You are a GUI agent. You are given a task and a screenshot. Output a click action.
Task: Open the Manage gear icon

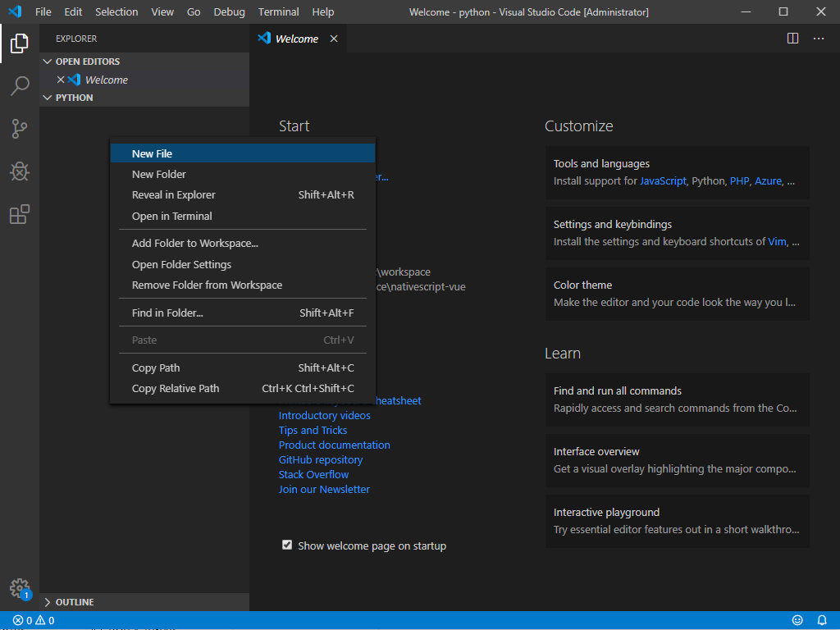coord(20,588)
